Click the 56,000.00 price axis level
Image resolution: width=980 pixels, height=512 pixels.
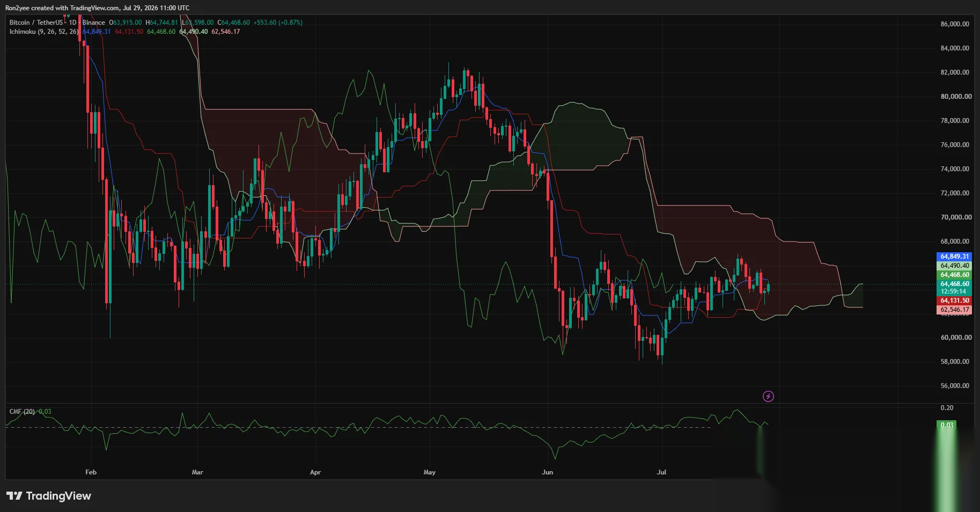point(955,386)
